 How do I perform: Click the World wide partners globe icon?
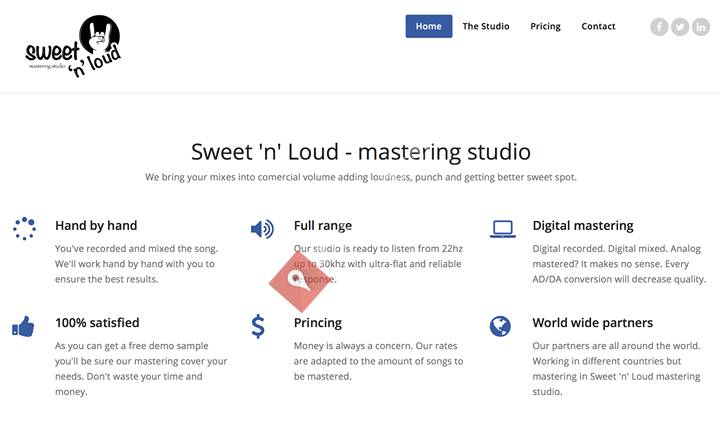501,326
